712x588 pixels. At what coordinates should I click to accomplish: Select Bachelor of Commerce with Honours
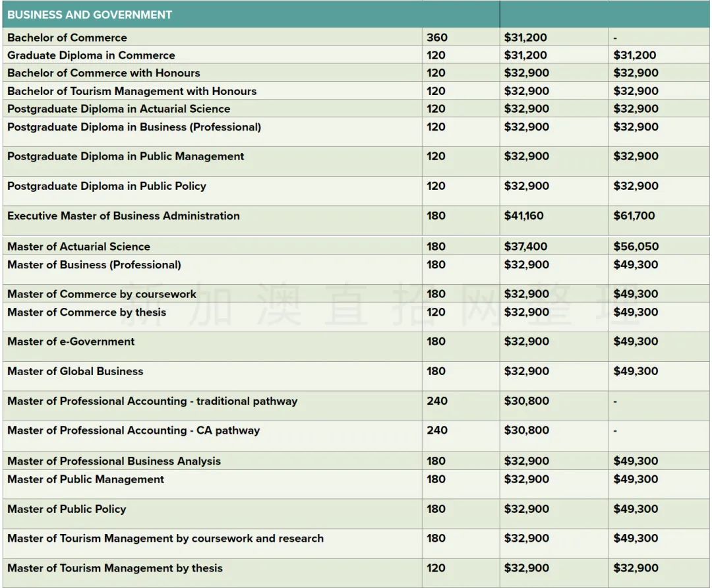click(104, 73)
